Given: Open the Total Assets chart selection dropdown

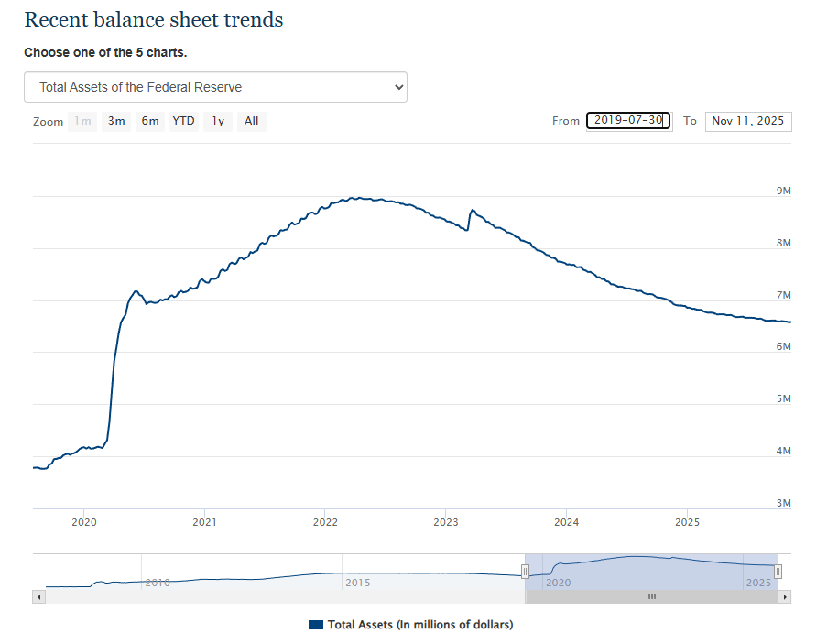Looking at the screenshot, I should (x=215, y=87).
